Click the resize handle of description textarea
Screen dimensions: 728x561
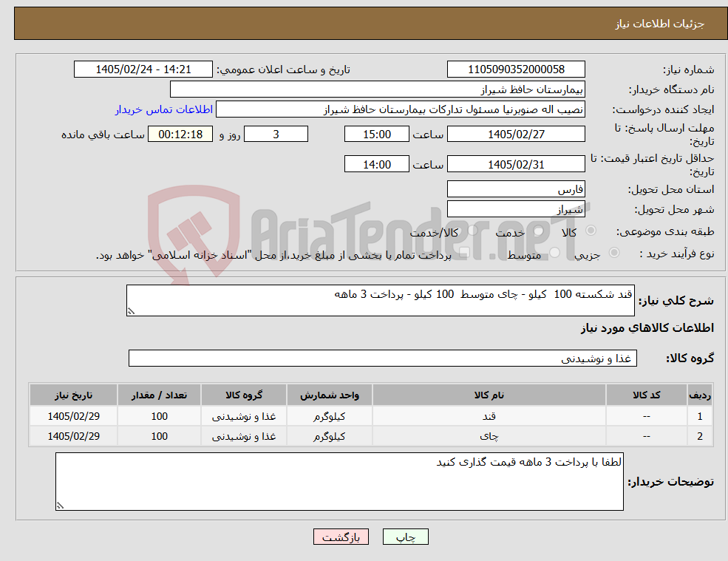pos(131,312)
